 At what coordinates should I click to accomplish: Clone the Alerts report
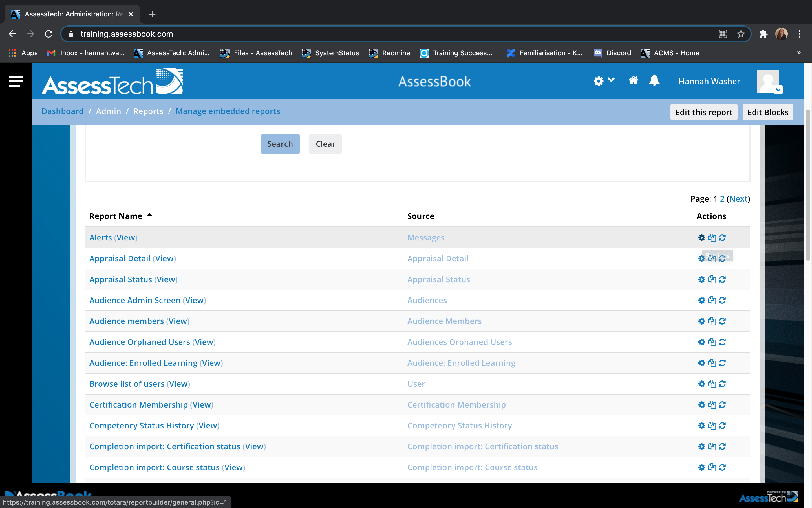(x=712, y=238)
